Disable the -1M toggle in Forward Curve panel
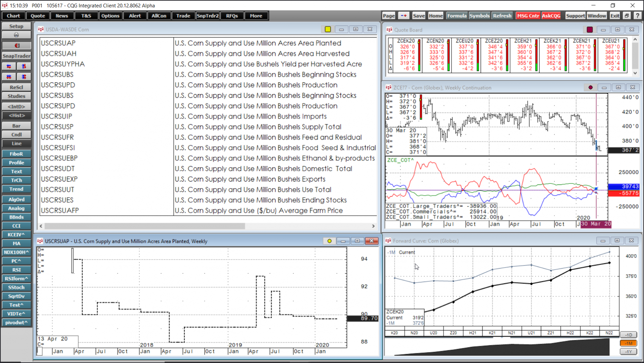The height and width of the screenshot is (363, 644). point(628,343)
